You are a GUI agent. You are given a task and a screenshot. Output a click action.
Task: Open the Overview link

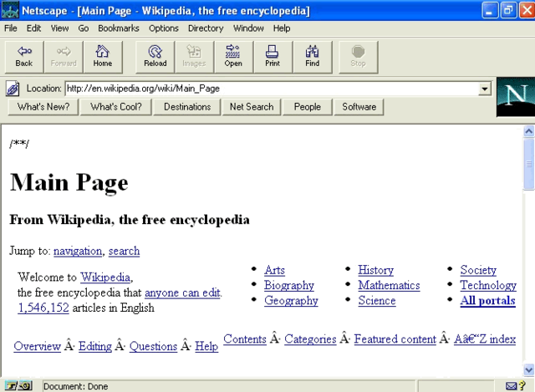click(38, 346)
